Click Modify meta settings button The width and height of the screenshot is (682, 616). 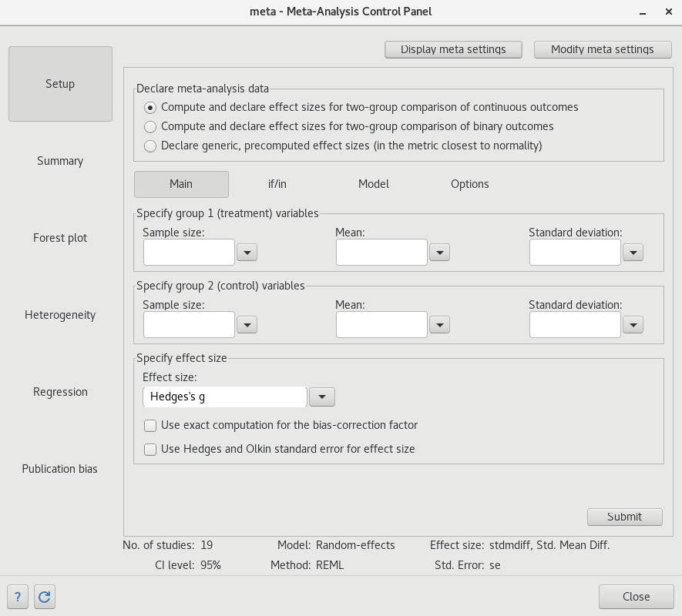(603, 49)
